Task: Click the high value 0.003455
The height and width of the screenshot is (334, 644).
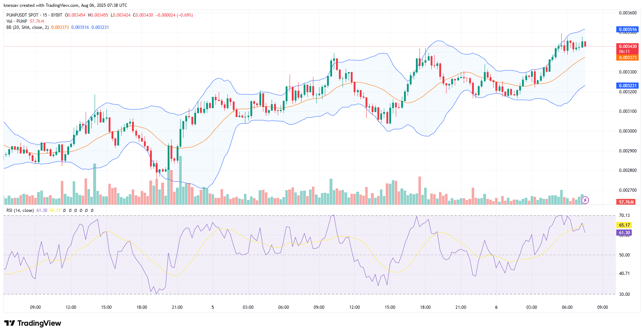Action: (x=99, y=15)
